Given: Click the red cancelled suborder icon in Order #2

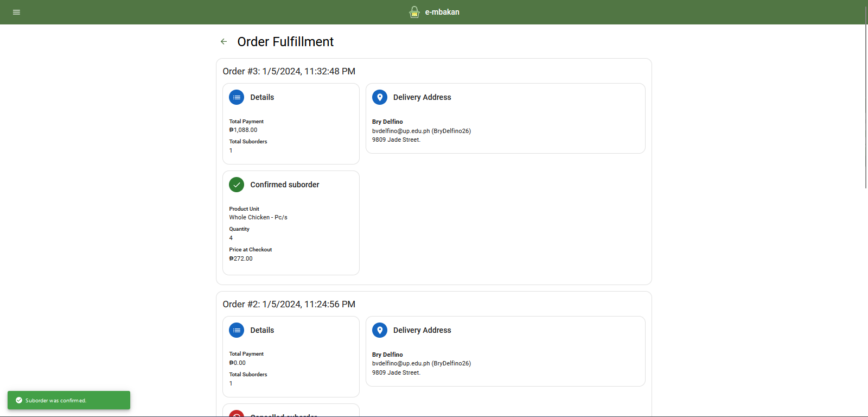Looking at the screenshot, I should [x=237, y=414].
